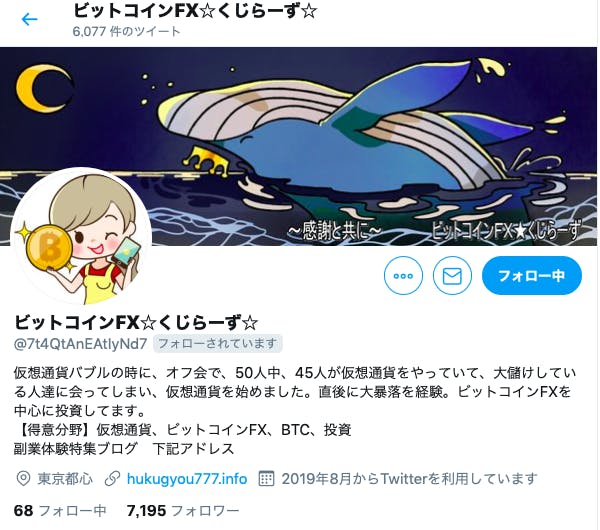Open the three-dot more options menu
Screen dimensions: 600x530
403,276
